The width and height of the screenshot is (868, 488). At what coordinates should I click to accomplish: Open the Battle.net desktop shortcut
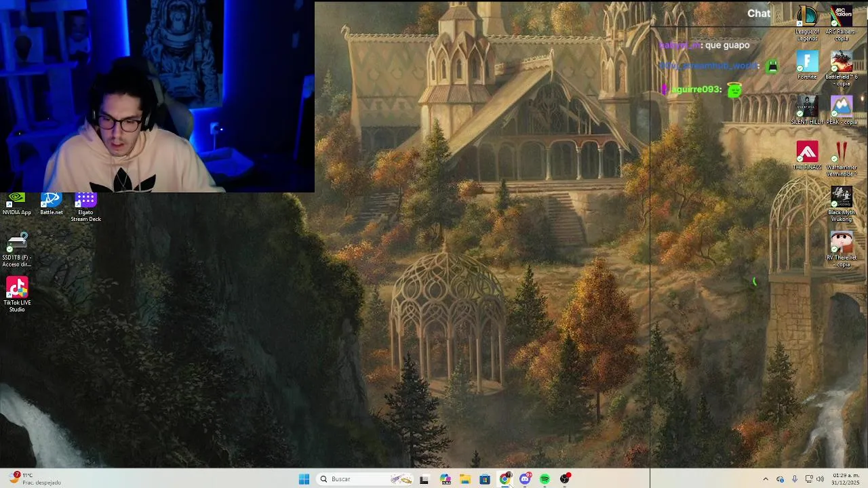[52, 204]
